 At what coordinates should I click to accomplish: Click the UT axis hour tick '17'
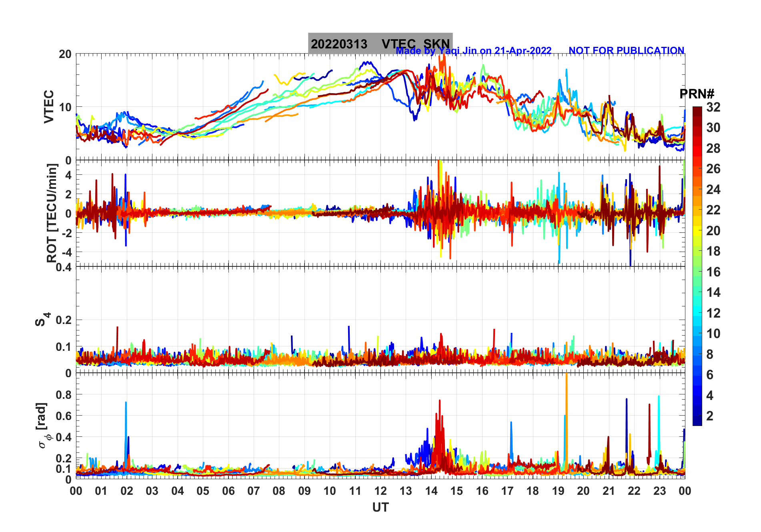pos(507,491)
